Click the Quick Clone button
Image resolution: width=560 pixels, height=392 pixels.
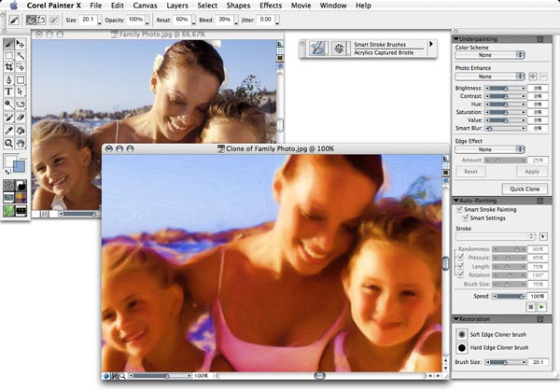tap(525, 188)
